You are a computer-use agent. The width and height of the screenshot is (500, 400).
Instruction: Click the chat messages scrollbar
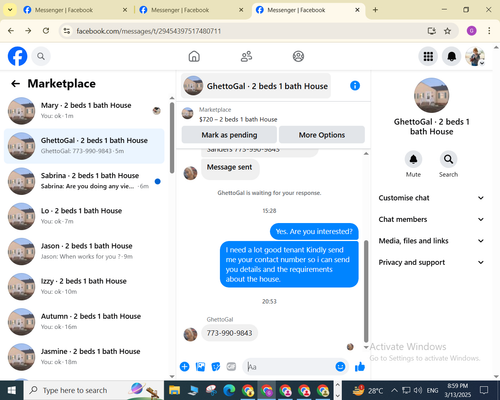[366, 291]
